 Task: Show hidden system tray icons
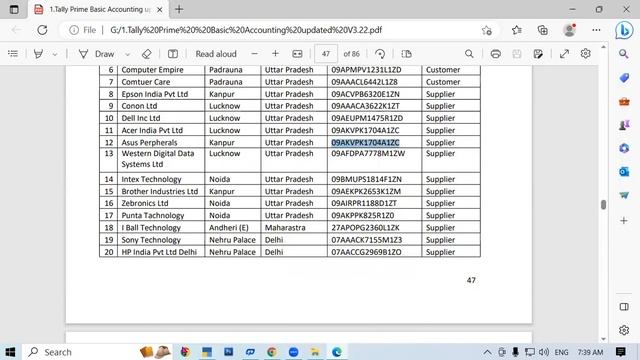pos(487,352)
